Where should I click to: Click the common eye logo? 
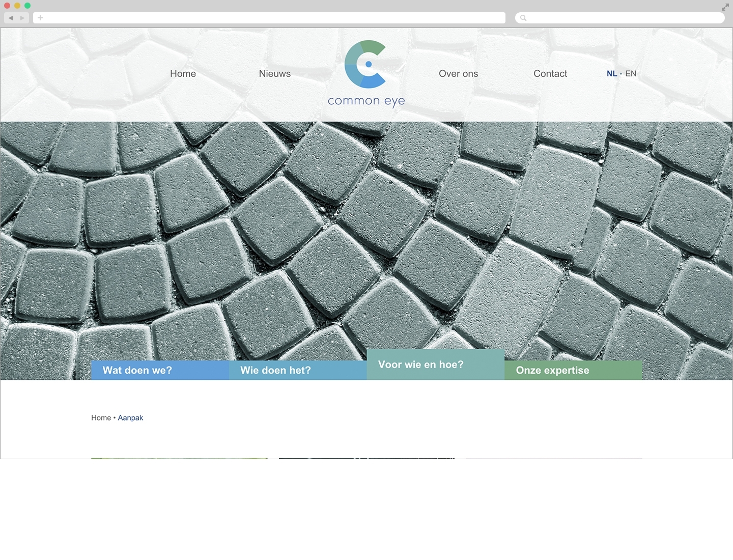coord(366,73)
